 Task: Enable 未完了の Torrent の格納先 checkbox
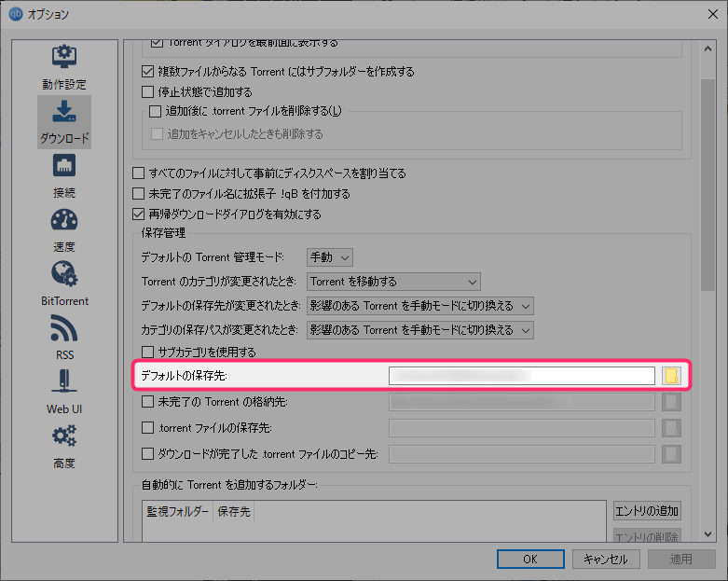click(147, 401)
